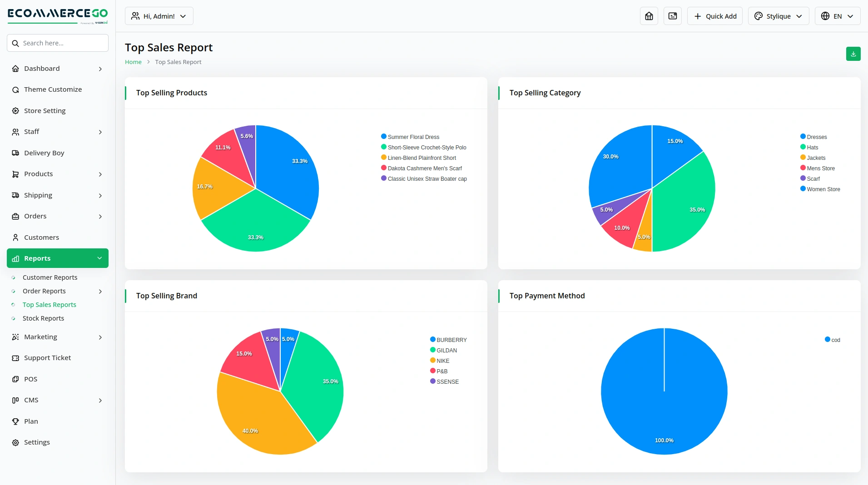Image resolution: width=868 pixels, height=485 pixels.
Task: Open Stock Reports submenu item
Action: (43, 318)
